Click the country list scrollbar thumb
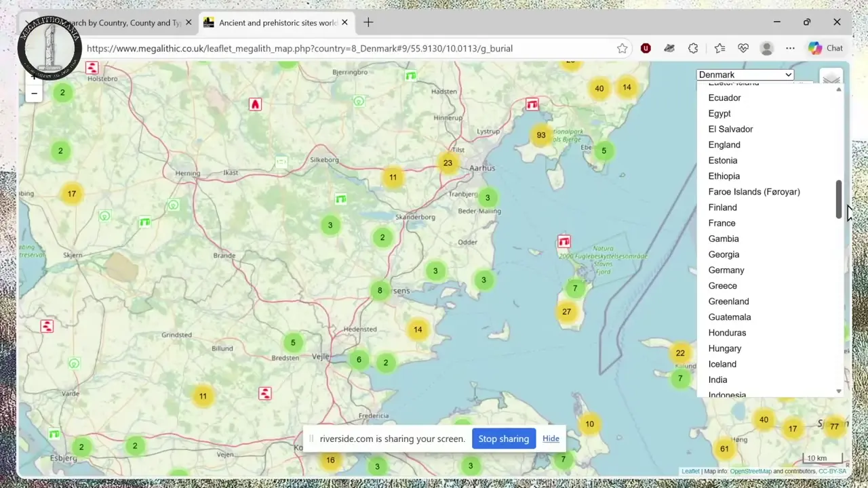868x488 pixels. click(x=839, y=199)
